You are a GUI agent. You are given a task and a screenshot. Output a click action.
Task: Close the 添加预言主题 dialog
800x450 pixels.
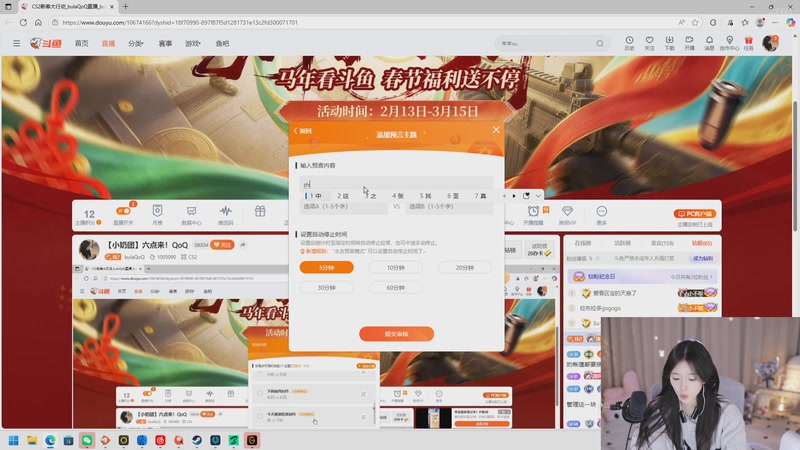coord(496,130)
